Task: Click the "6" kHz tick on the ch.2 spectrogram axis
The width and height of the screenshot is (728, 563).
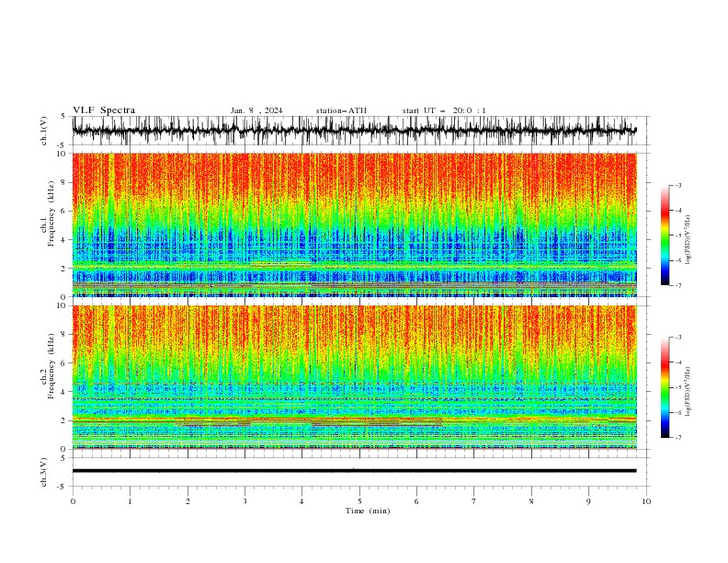Action: (x=63, y=362)
